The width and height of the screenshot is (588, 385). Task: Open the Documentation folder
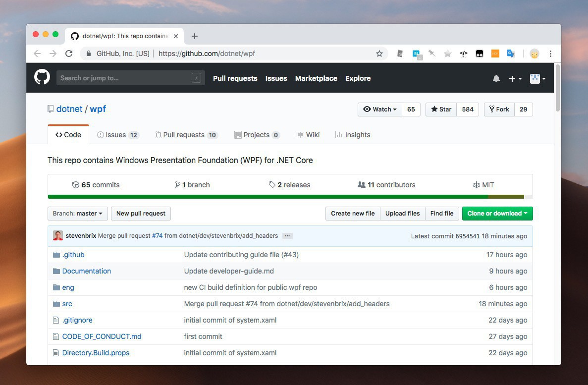pos(86,271)
